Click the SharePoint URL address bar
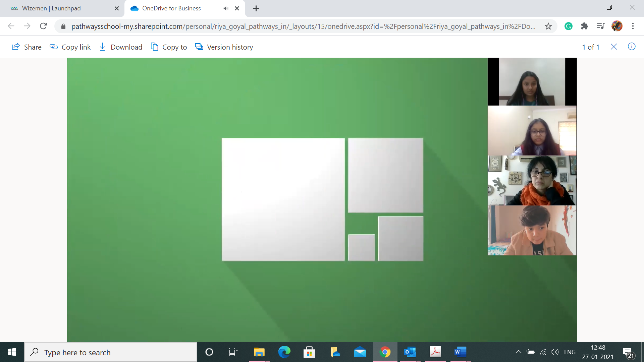Image resolution: width=644 pixels, height=362 pixels. pyautogui.click(x=304, y=26)
